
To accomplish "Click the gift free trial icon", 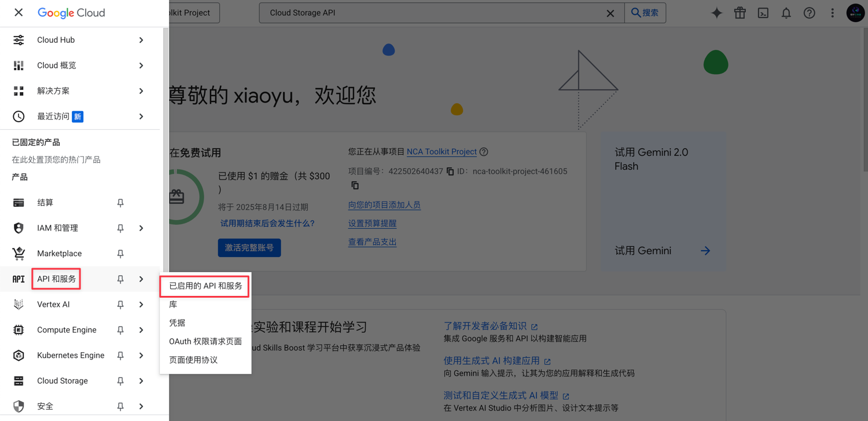I will point(740,13).
